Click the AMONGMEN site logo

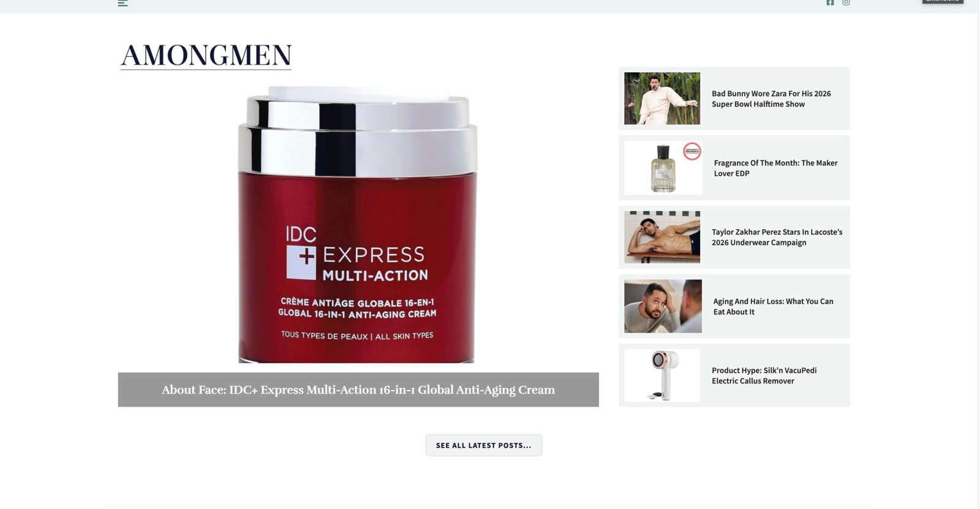(206, 56)
